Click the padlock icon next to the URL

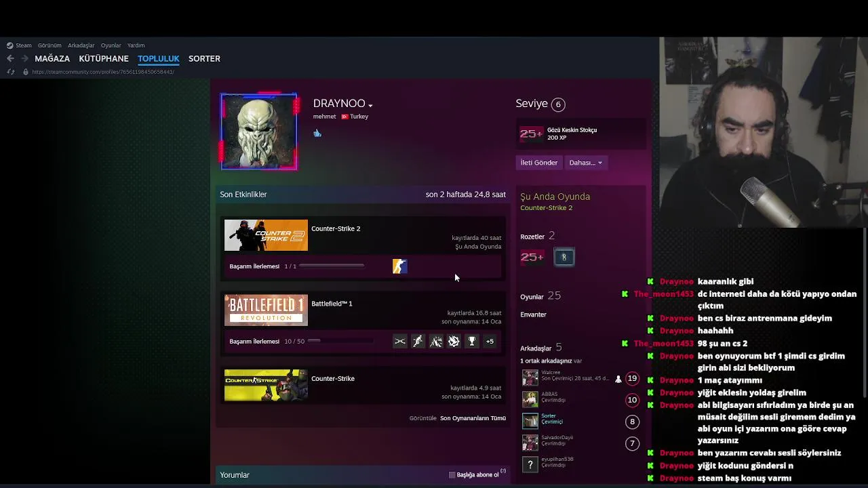(26, 72)
